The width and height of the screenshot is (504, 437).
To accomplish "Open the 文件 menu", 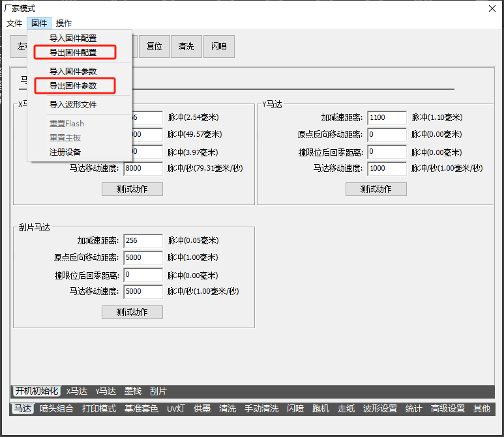I will point(14,23).
